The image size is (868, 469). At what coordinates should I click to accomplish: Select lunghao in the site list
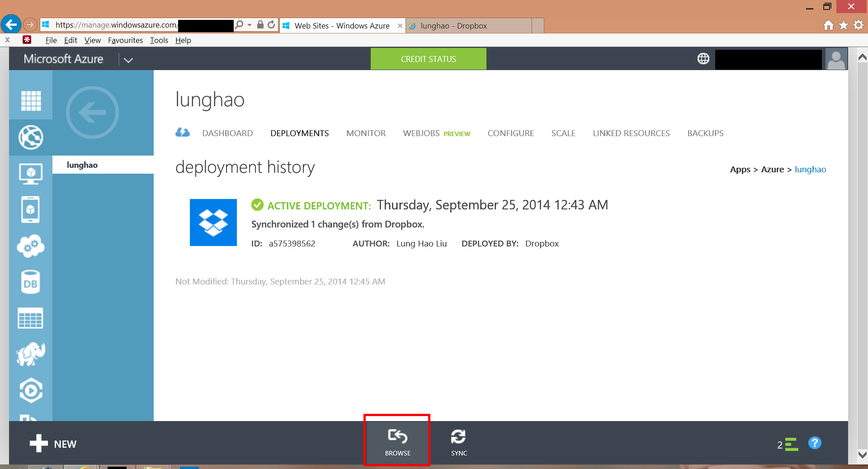(103, 165)
